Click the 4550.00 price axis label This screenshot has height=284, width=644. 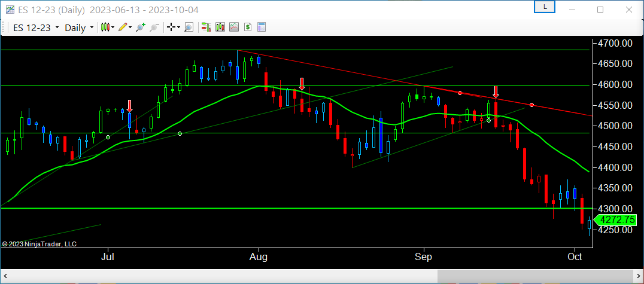click(x=616, y=105)
